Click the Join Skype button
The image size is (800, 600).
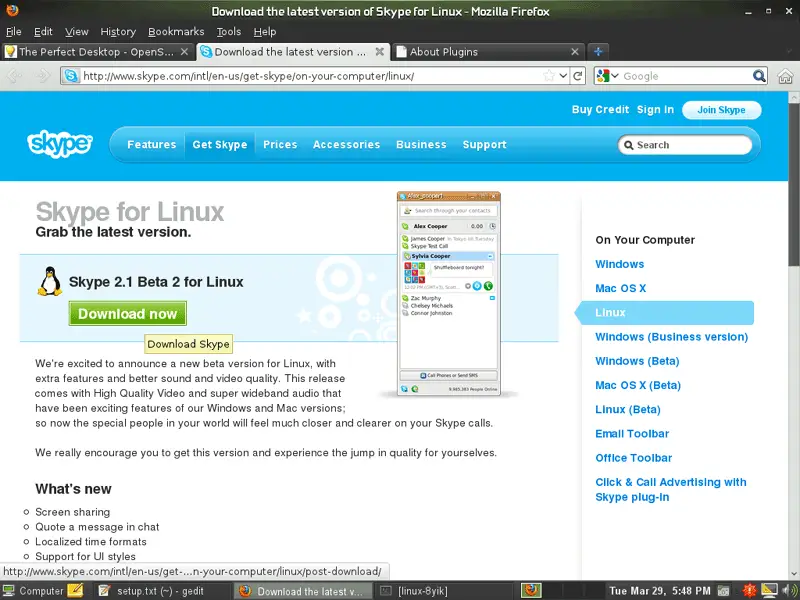click(x=721, y=110)
